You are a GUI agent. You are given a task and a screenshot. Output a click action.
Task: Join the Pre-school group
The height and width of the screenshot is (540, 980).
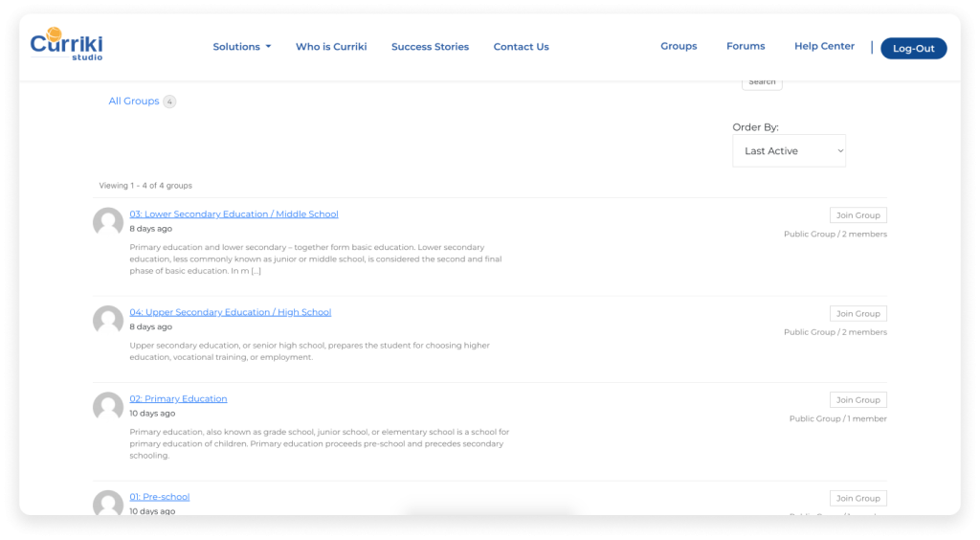[x=858, y=498]
